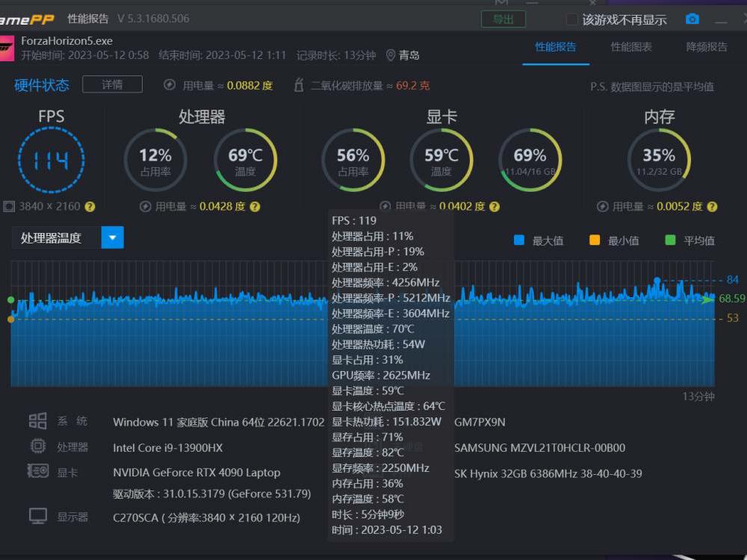Screen dimensions: 747x560
Task: Select the Windows 11 家庭版 system text
Action: click(x=219, y=423)
